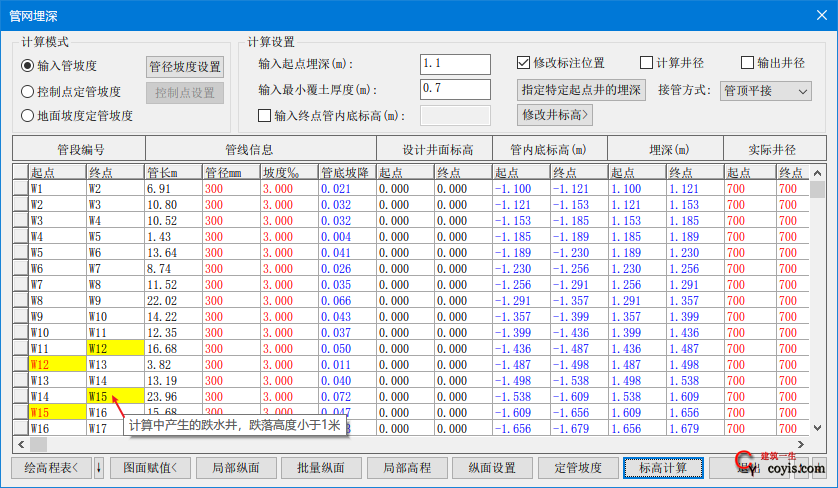Click the 管径mm column header
The image size is (838, 488).
tap(231, 172)
